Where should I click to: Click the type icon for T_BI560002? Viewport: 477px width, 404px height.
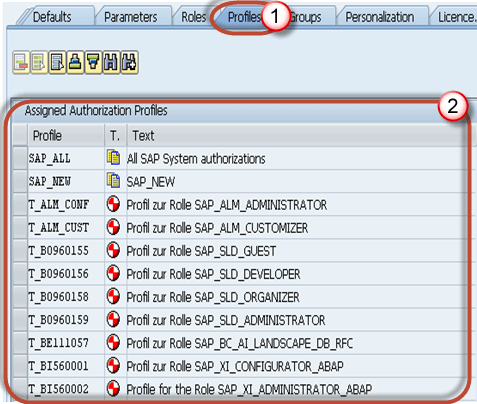(113, 389)
